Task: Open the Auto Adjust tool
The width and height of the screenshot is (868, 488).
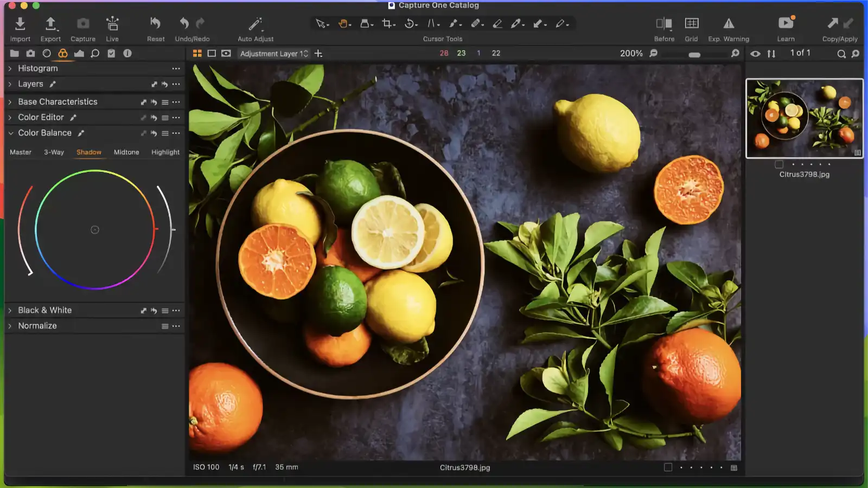Action: (x=255, y=24)
